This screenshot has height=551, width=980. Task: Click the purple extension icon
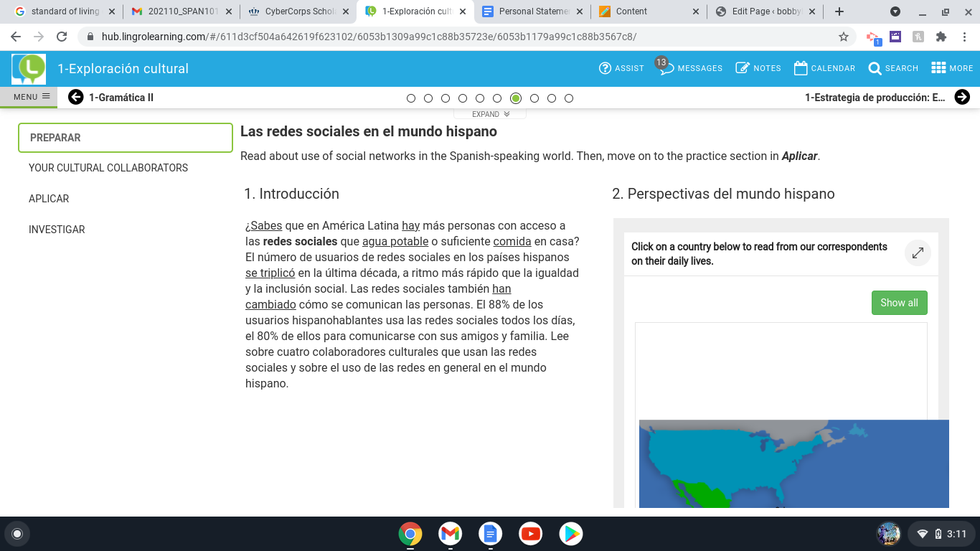click(x=895, y=37)
